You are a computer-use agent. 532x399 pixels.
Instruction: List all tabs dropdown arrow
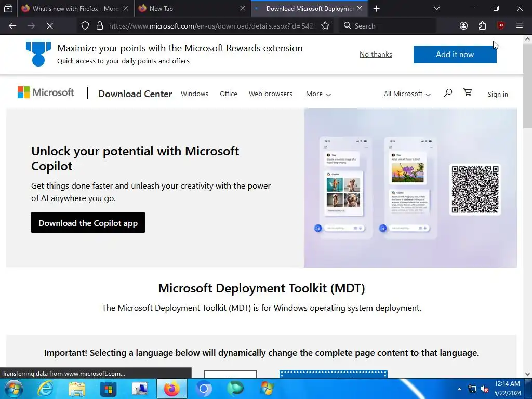pyautogui.click(x=437, y=8)
